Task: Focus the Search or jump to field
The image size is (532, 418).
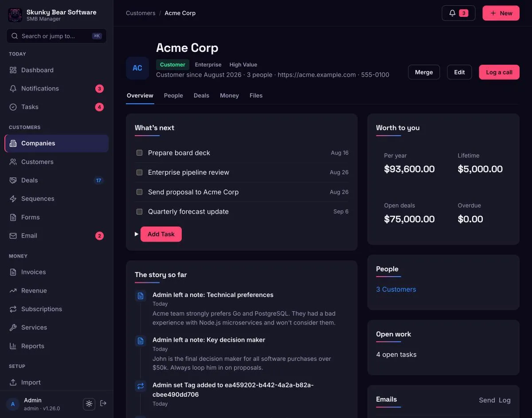Action: tap(56, 36)
